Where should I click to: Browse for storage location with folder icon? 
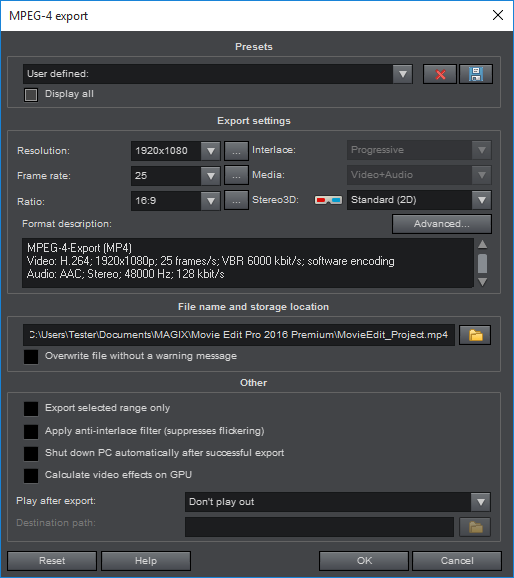point(475,335)
